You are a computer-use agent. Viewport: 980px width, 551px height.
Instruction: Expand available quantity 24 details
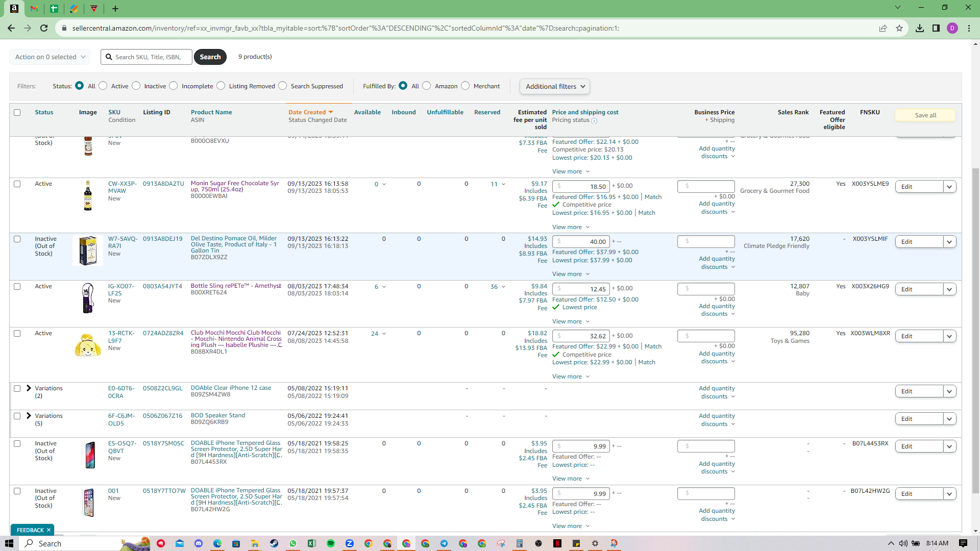pos(379,334)
